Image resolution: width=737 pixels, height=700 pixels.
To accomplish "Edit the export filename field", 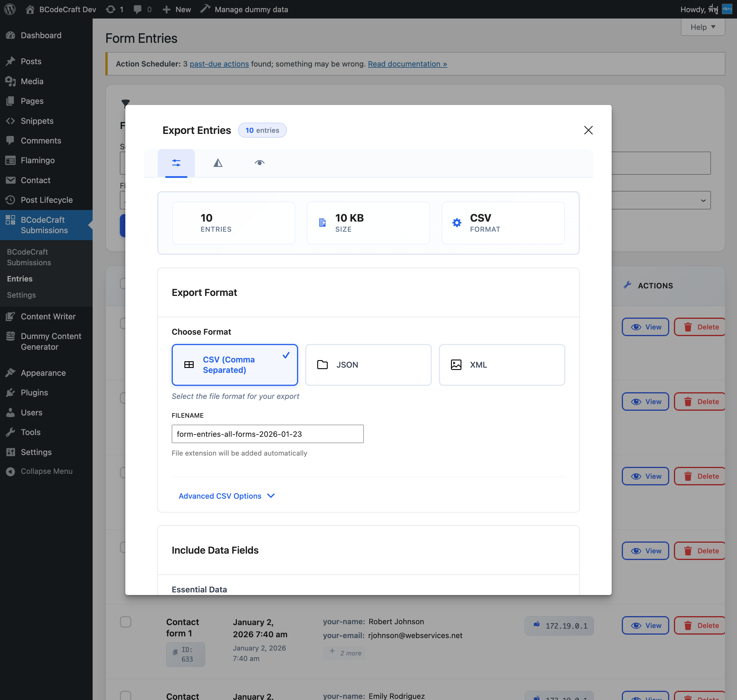I will 267,434.
